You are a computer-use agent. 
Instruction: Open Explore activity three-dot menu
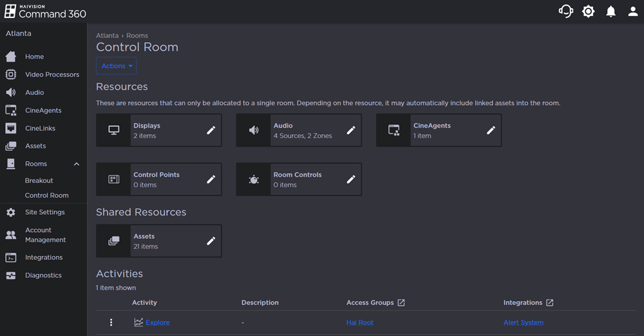[111, 322]
